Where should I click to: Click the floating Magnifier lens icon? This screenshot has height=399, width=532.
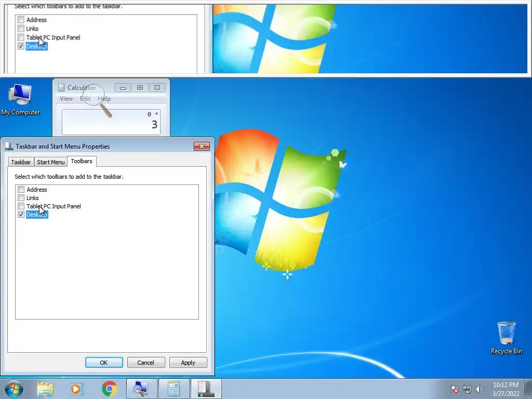(x=97, y=100)
